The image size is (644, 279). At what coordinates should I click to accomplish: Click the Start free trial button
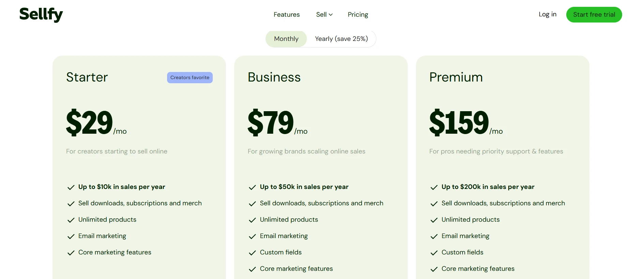point(594,15)
